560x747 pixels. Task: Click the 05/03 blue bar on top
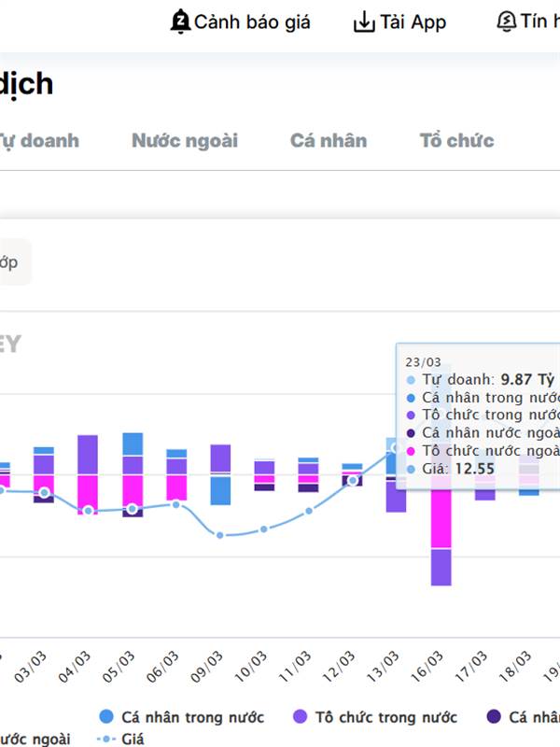point(133,444)
